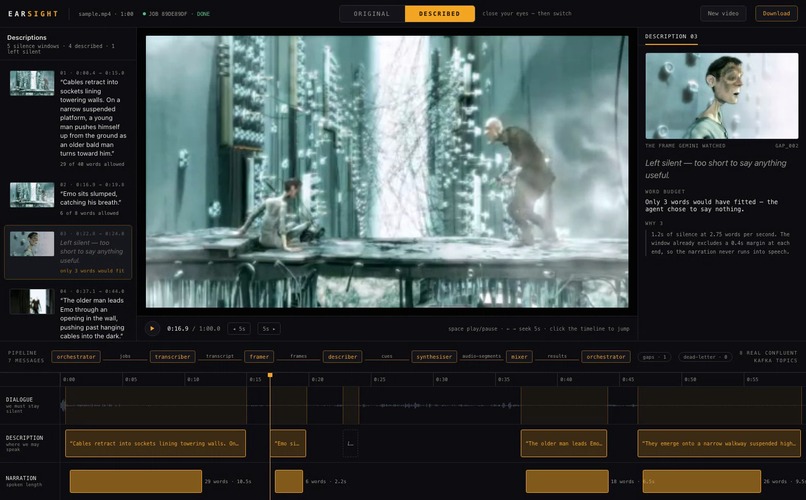Click the 18 words narration bar

click(x=567, y=482)
